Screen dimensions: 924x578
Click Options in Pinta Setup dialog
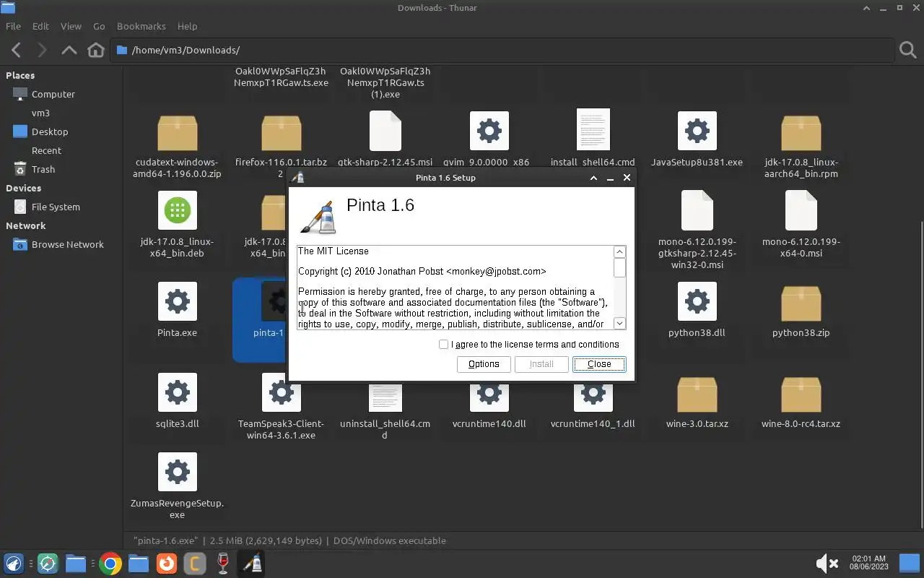coord(484,364)
